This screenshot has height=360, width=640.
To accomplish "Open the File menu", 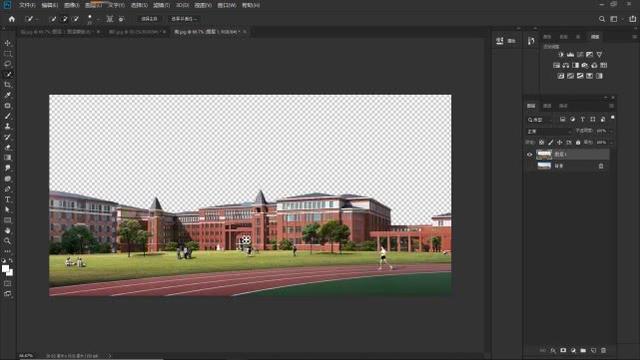I will 27,5.
